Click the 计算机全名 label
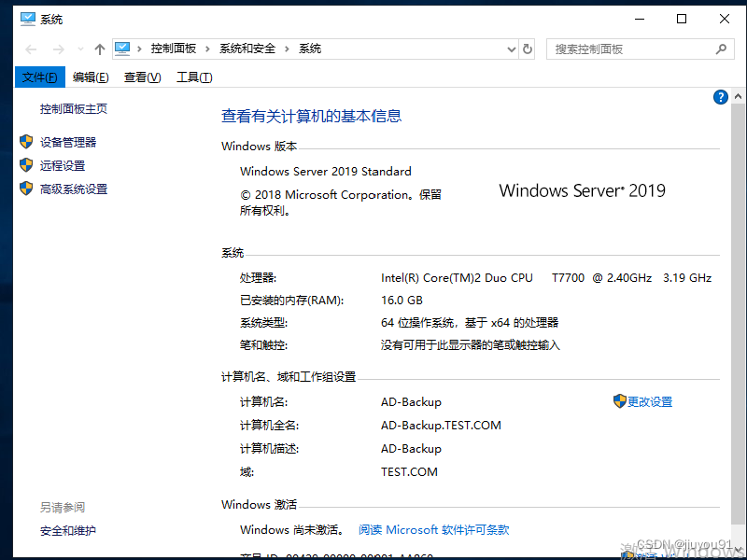 click(270, 426)
